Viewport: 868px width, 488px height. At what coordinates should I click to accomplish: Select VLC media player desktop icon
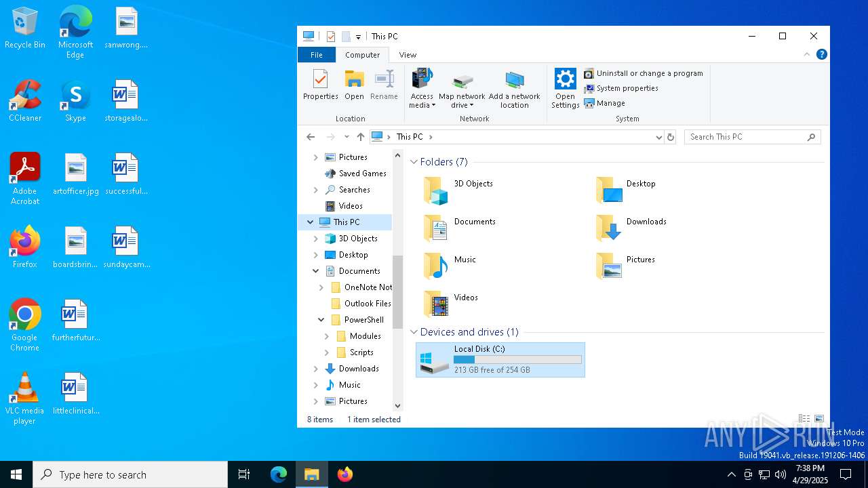pos(25,399)
